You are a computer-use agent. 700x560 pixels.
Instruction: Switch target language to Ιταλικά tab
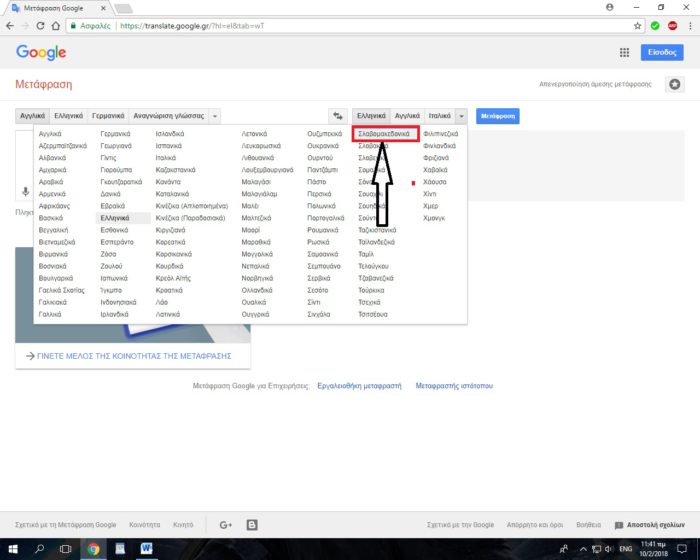[439, 116]
